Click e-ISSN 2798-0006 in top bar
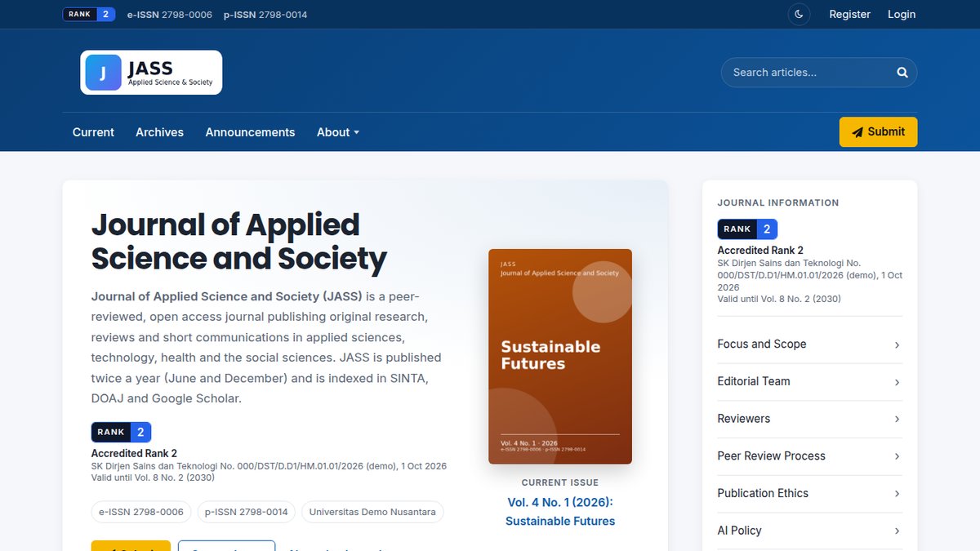The height and width of the screenshot is (551, 980). tap(170, 15)
